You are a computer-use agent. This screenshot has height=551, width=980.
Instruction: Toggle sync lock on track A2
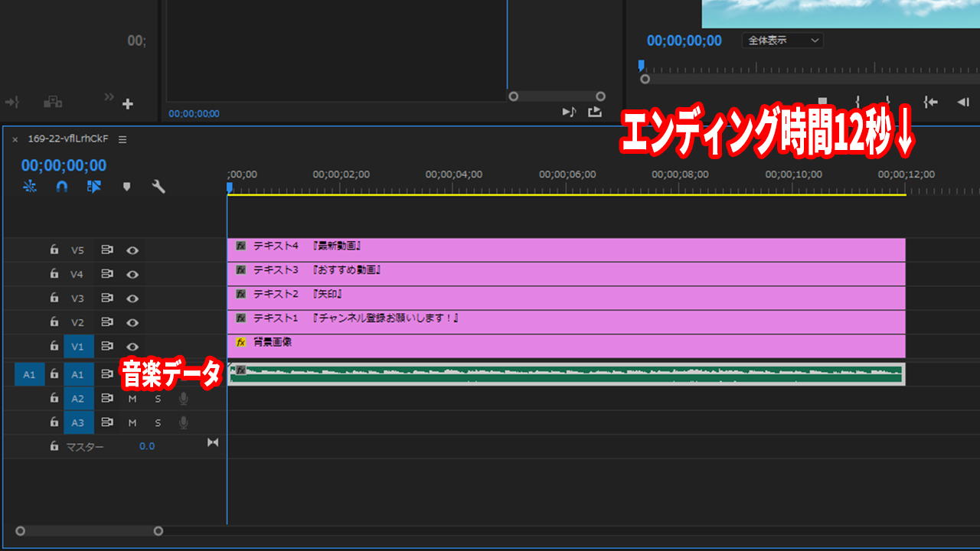point(107,399)
